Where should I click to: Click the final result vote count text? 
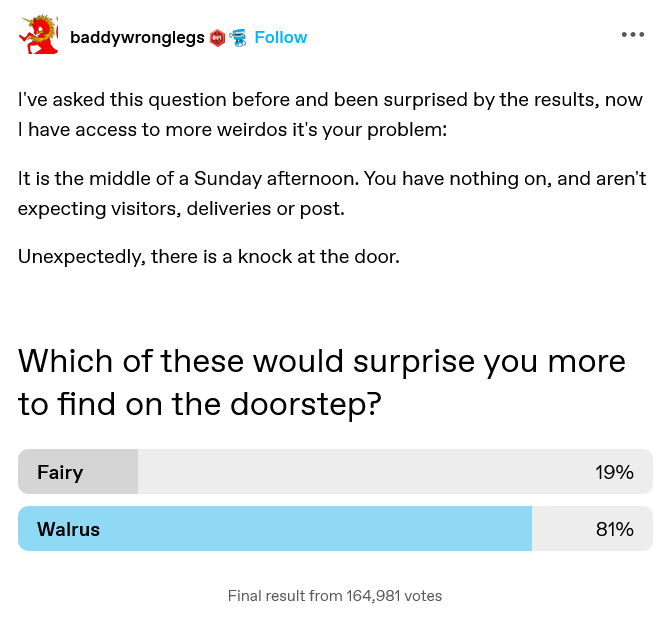pos(334,596)
